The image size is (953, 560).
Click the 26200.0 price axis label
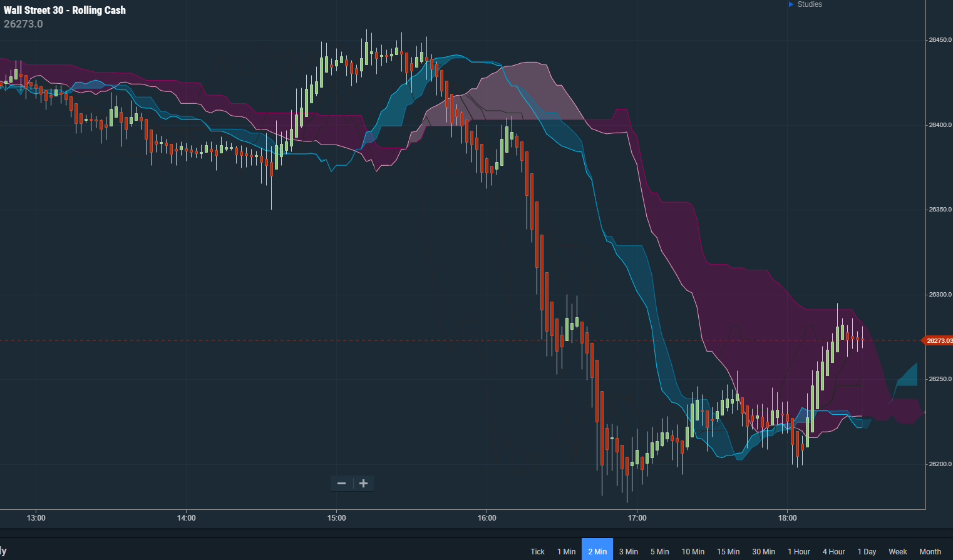940,464
